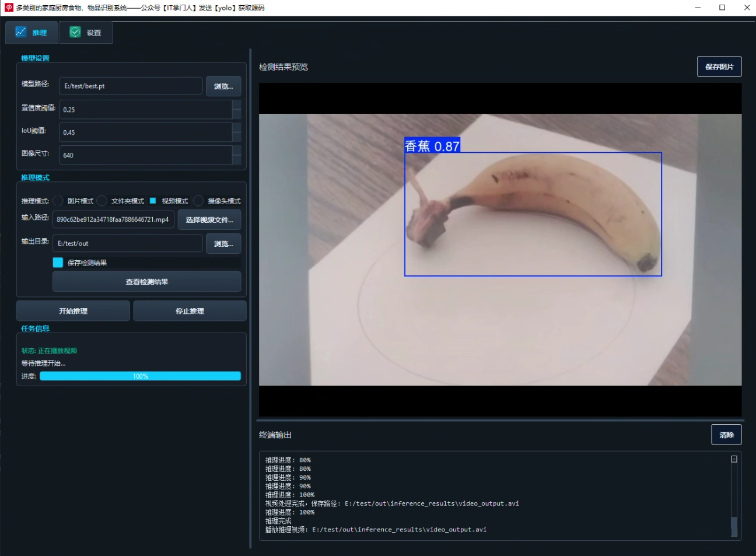756x556 pixels.
Task: Click the 清除 terminal output button
Action: [x=726, y=435]
